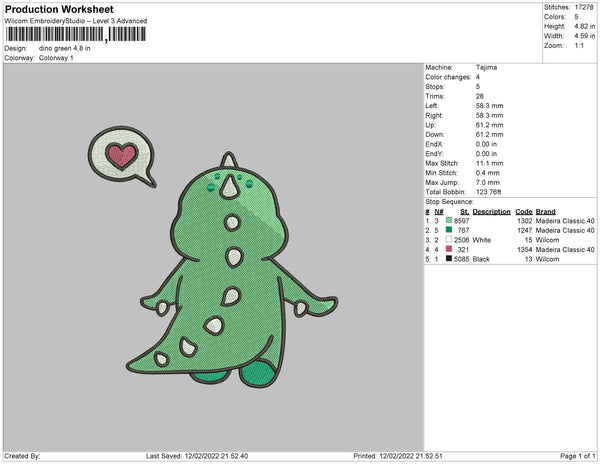Click the stitch count '8597' in row 1

pos(461,221)
